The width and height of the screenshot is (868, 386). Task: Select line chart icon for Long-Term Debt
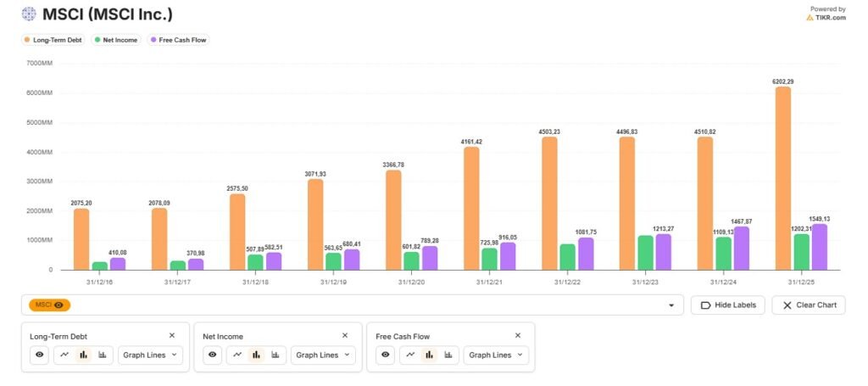click(64, 355)
